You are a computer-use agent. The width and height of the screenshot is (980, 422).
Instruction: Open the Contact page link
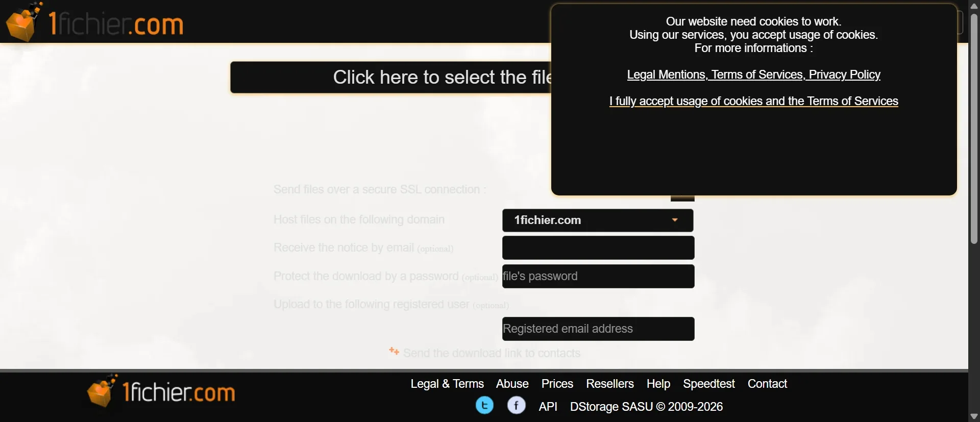[x=767, y=384]
